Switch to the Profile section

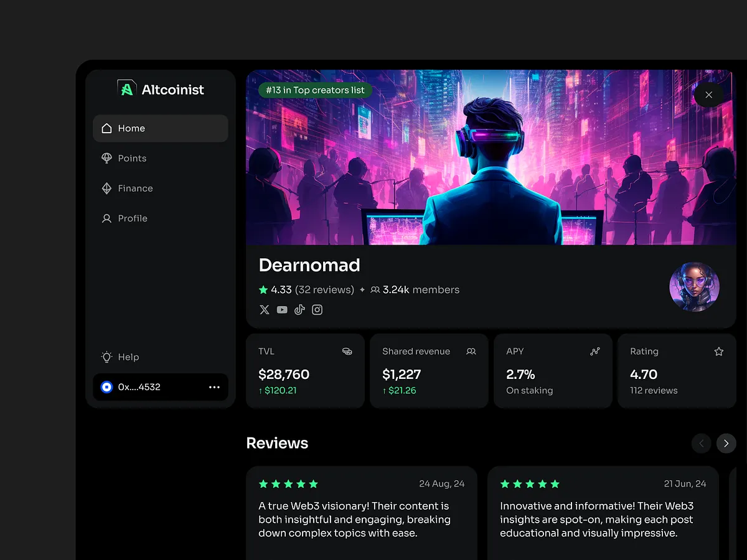[x=133, y=218]
